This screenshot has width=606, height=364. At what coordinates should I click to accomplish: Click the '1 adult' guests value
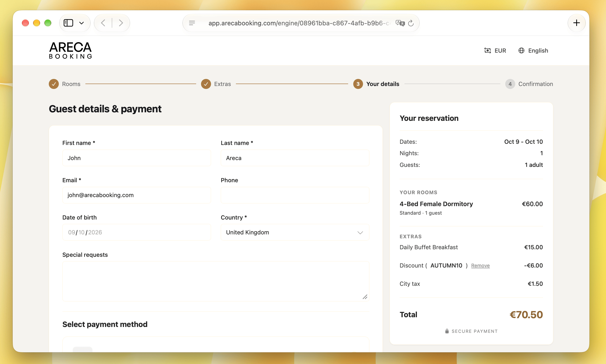point(534,165)
